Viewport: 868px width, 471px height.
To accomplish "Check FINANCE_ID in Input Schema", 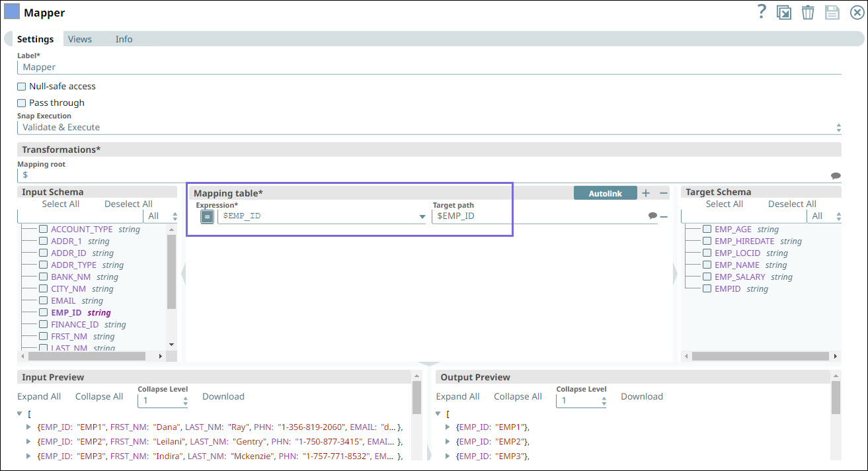I will pos(43,325).
